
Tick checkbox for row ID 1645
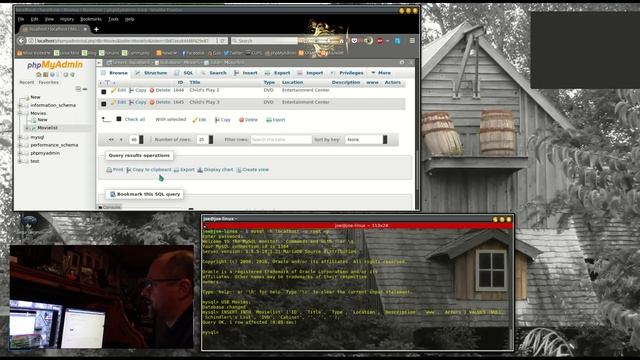pyautogui.click(x=104, y=104)
